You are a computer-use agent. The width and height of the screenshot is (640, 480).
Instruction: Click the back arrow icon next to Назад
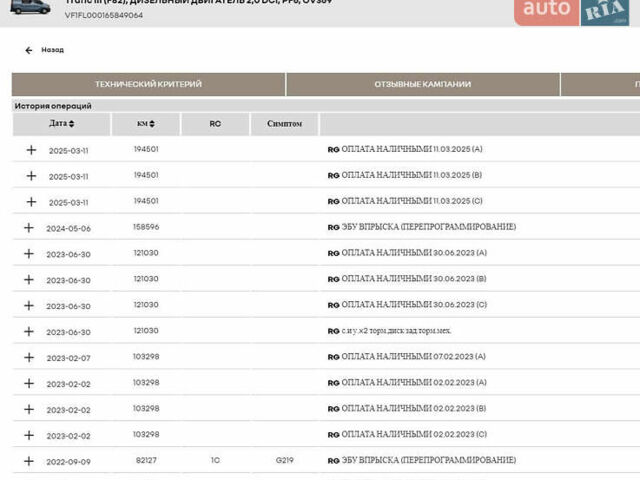click(x=29, y=50)
